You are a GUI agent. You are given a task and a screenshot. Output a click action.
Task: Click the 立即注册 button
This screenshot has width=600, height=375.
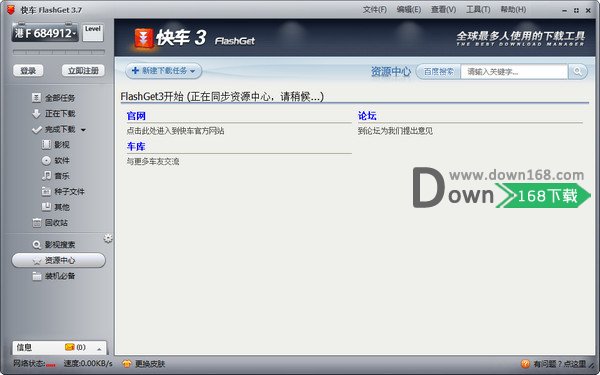point(83,71)
